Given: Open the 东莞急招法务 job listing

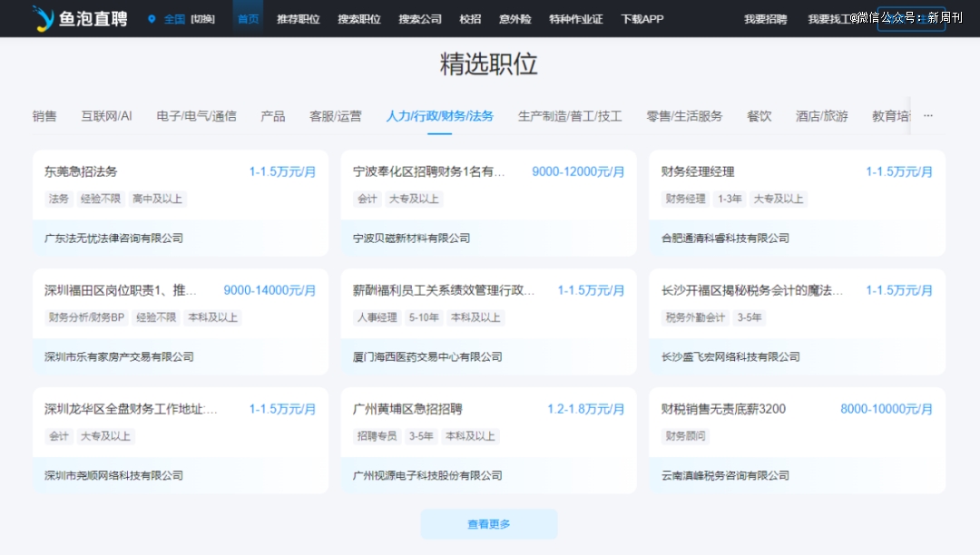Looking at the screenshot, I should pos(81,171).
